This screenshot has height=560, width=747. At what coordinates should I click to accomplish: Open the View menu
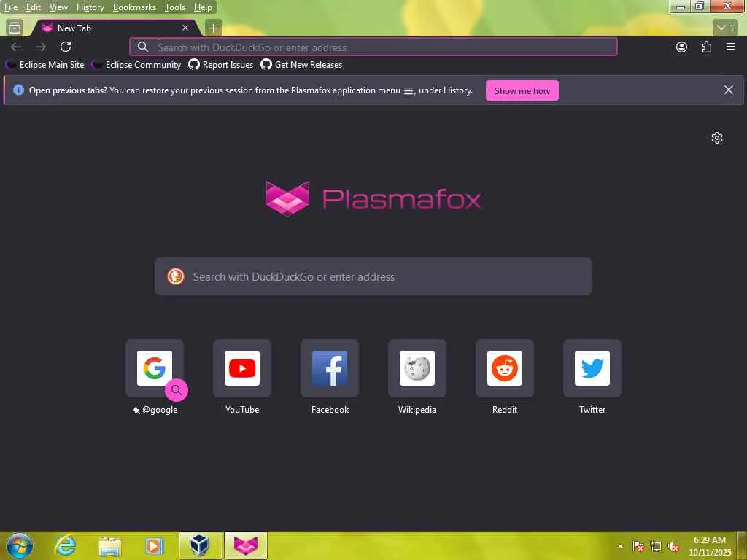(x=58, y=7)
